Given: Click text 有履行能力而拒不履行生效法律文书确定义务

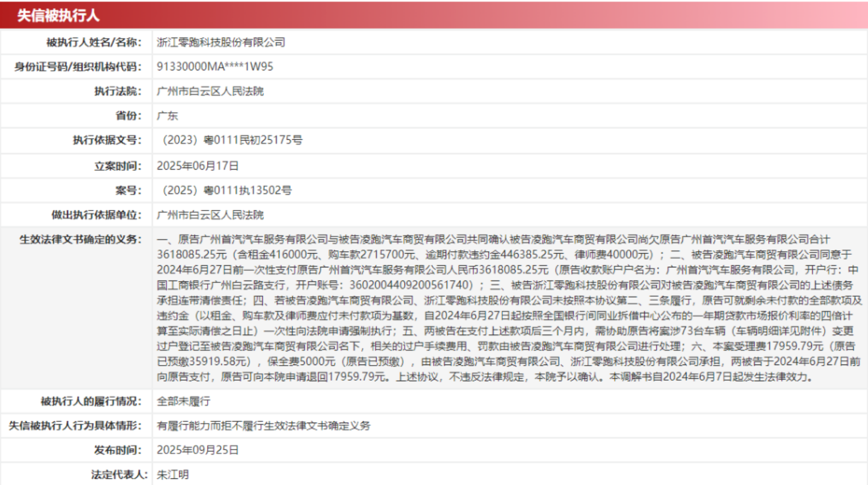Looking at the screenshot, I should click(263, 426).
